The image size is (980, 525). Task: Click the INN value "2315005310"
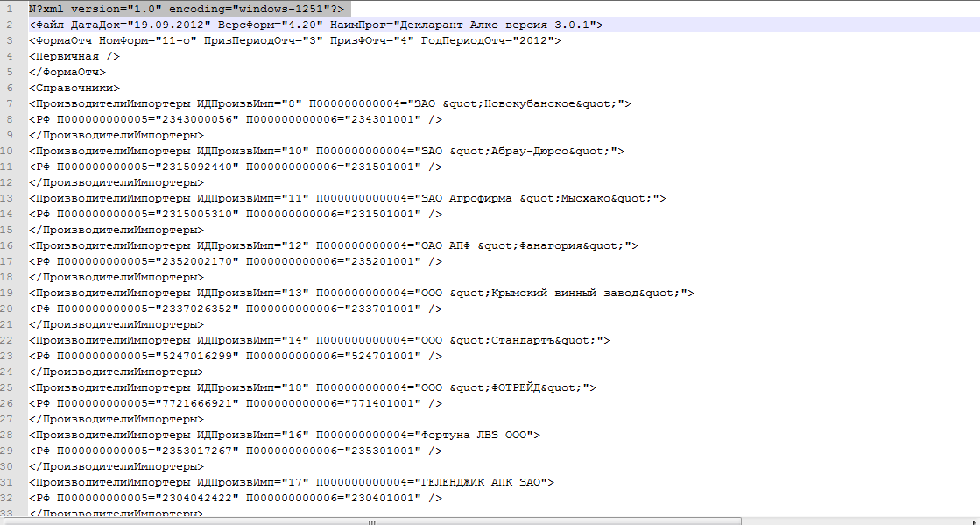[x=198, y=214]
